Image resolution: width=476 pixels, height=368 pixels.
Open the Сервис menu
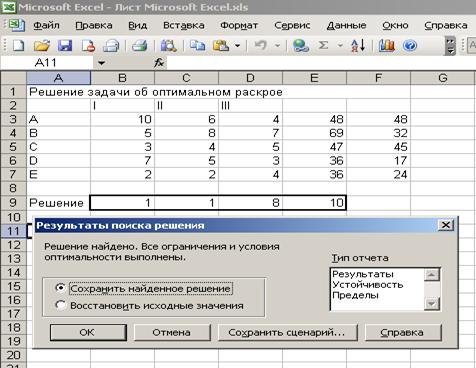coord(292,25)
